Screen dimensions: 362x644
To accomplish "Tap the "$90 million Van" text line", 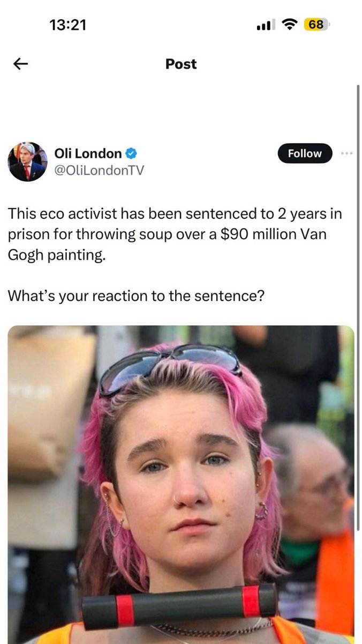I will (x=167, y=235).
